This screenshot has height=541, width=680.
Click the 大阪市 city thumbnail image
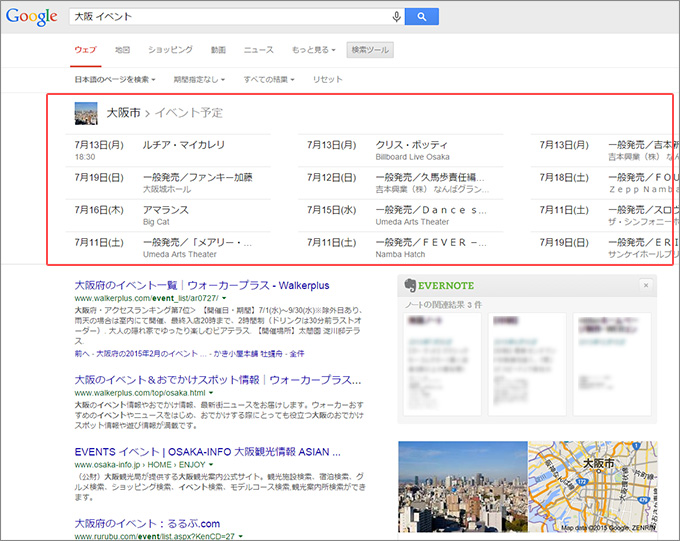coord(86,113)
